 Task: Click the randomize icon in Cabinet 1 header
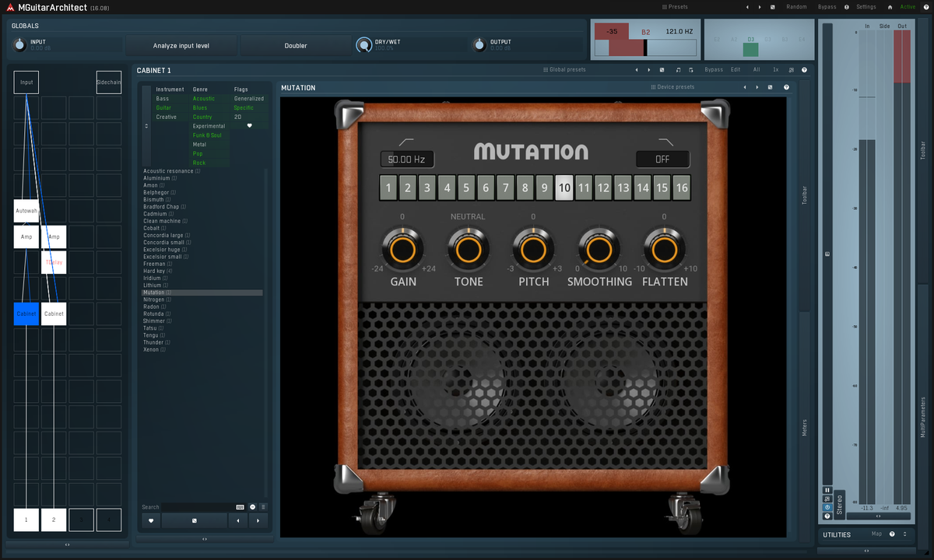pyautogui.click(x=662, y=70)
